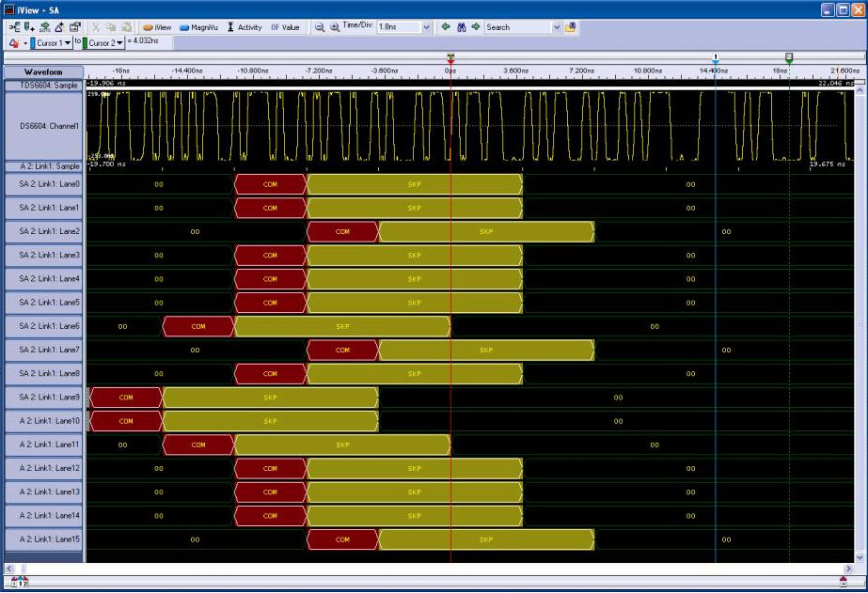Toggle the MagniVu view
868x593 pixels.
pos(198,27)
